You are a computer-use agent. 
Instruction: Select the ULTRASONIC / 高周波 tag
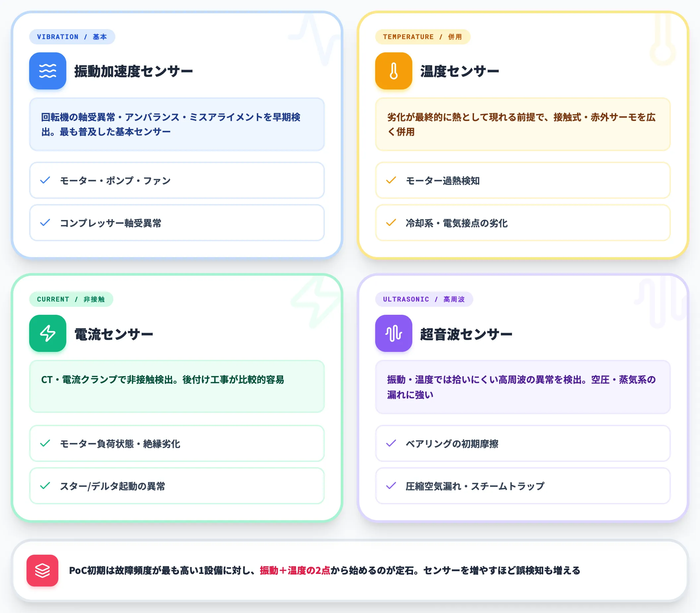point(424,299)
